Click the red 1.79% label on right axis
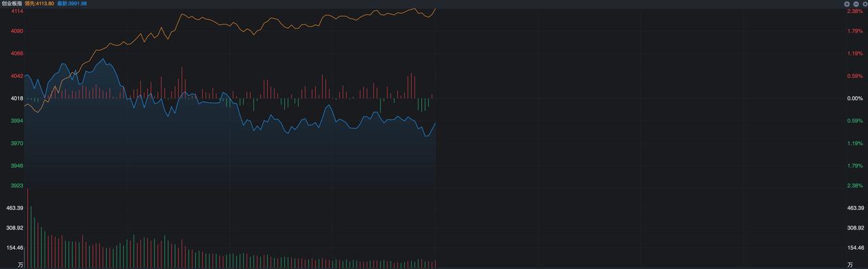Image resolution: width=868 pixels, height=269 pixels. click(x=854, y=31)
